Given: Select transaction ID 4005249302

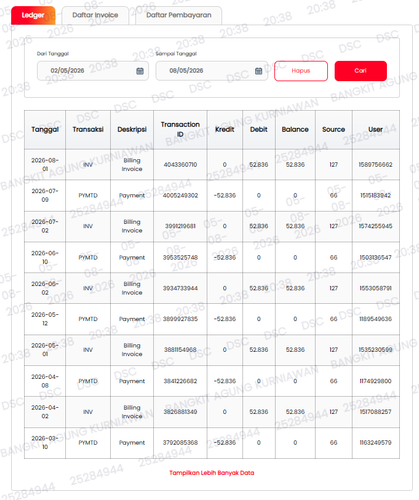Looking at the screenshot, I should point(180,195).
